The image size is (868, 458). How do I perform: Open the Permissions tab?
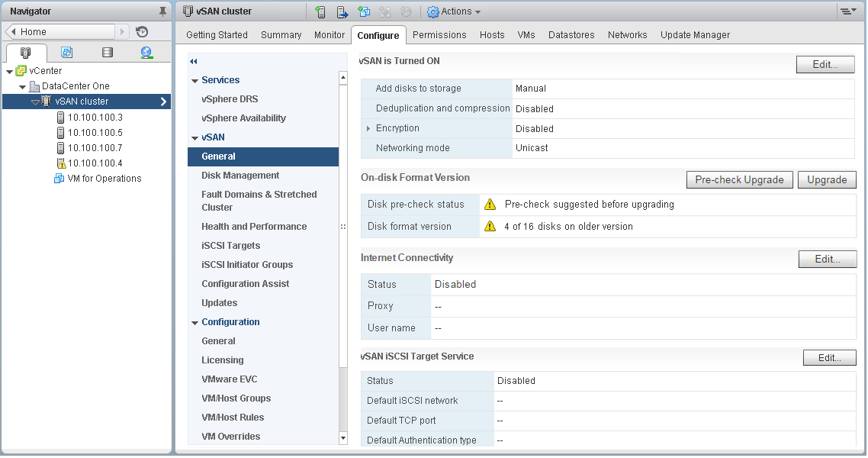439,35
